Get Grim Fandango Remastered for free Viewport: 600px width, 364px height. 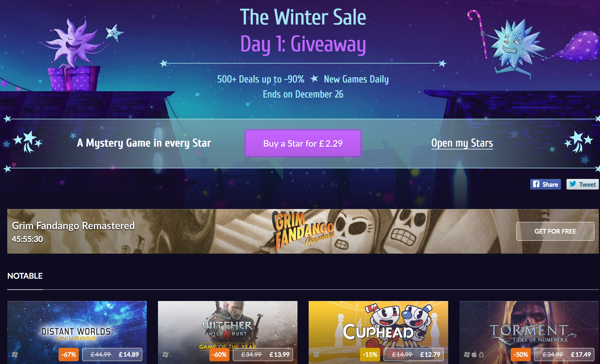555,231
